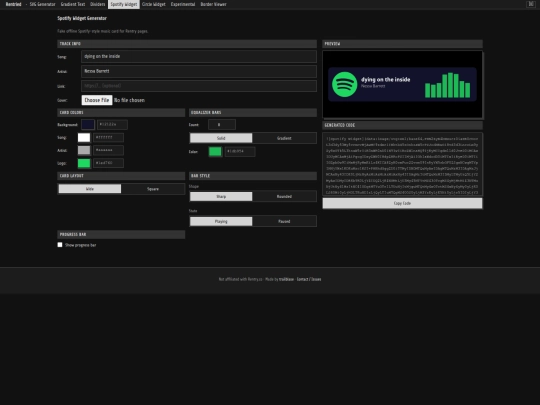
Task: Open the SVG Generator tab
Action: point(42,4)
